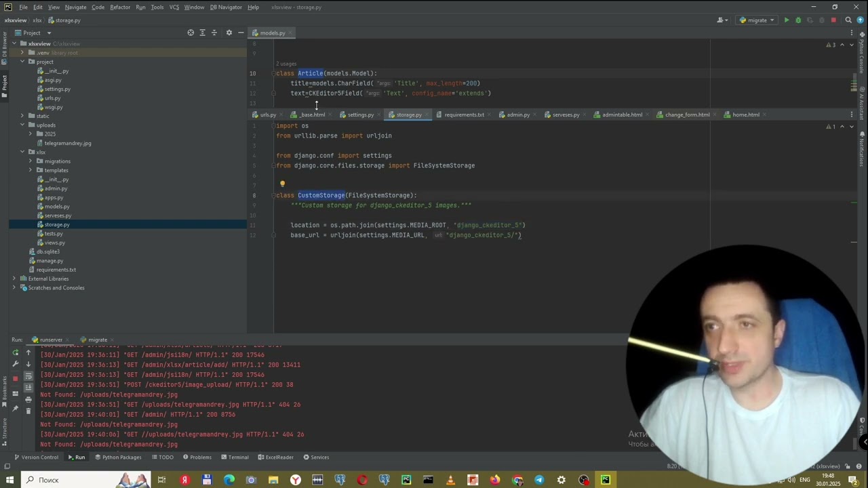This screenshot has width=868, height=488.
Task: Restore layout icon in Run panel sidebar
Action: pyautogui.click(x=16, y=393)
